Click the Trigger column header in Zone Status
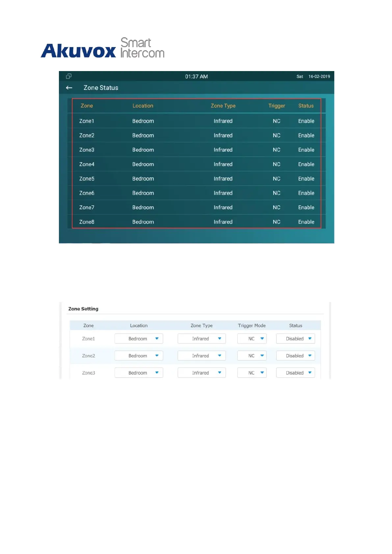 [276, 106]
